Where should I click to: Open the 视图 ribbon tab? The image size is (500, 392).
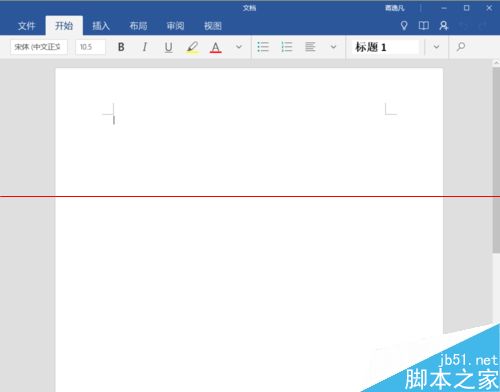[213, 26]
